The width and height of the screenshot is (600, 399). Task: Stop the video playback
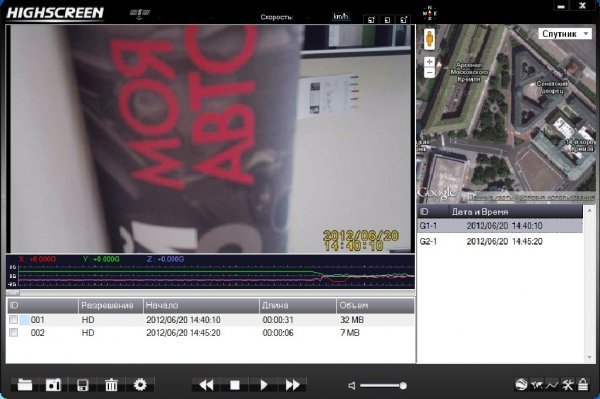(x=235, y=385)
